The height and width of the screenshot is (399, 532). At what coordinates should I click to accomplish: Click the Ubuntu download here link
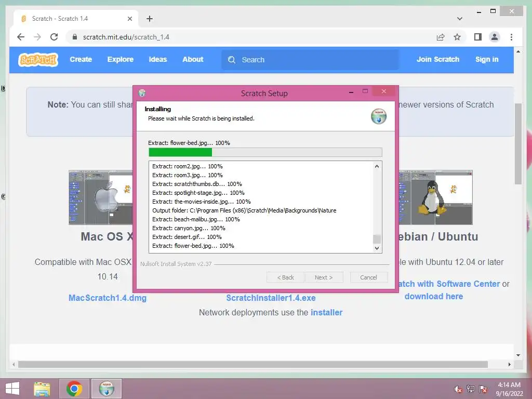point(434,296)
